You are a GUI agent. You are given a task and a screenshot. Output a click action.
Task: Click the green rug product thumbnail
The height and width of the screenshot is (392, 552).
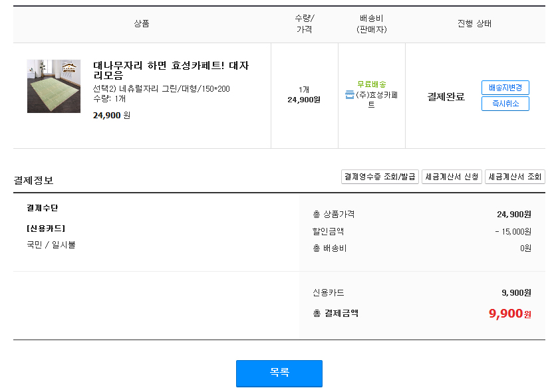[53, 86]
